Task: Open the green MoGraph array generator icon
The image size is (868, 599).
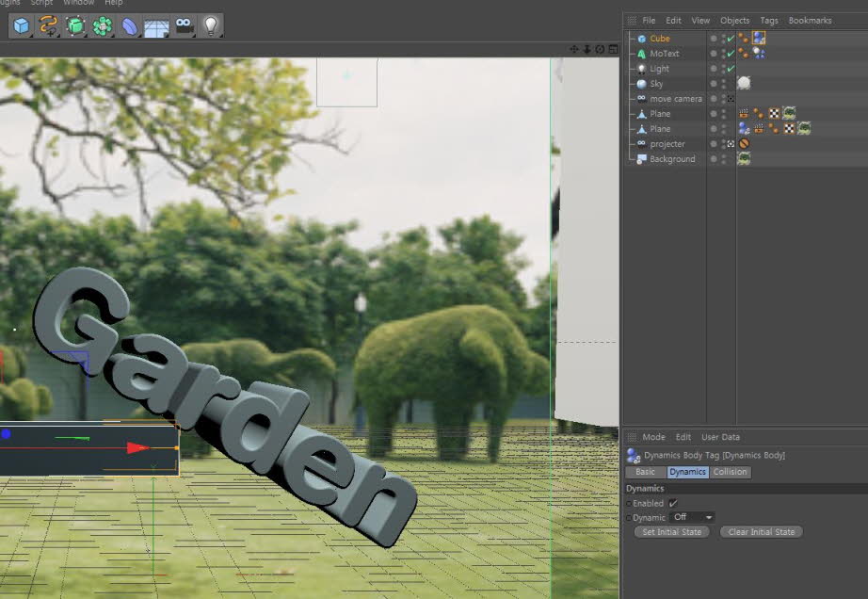Action: (x=103, y=26)
